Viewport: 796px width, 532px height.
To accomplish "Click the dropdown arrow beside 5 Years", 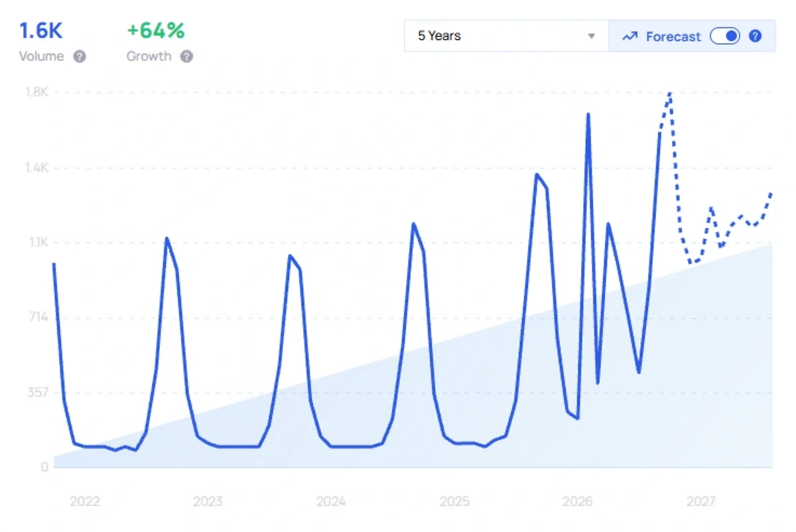I will [x=592, y=36].
